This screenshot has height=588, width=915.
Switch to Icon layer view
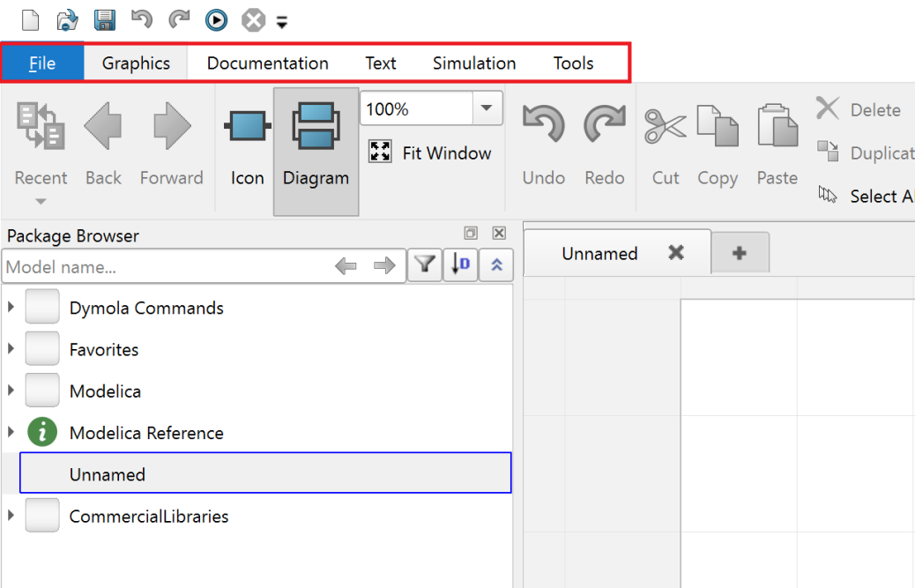pos(248,144)
